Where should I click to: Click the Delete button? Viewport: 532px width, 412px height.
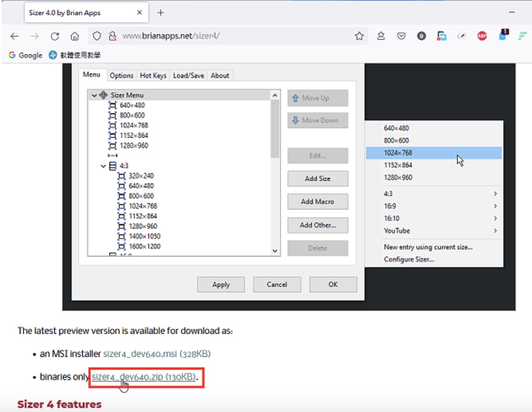pos(318,248)
